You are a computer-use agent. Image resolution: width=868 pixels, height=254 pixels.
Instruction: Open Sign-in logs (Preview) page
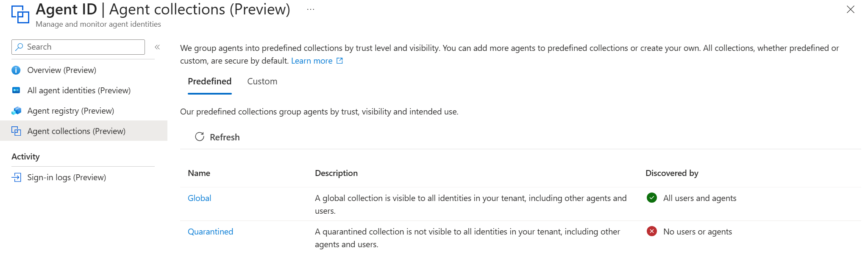(67, 177)
